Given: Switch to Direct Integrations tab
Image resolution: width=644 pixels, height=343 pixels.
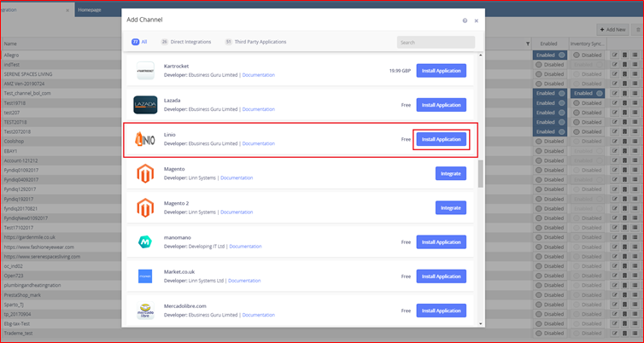Looking at the screenshot, I should pyautogui.click(x=185, y=42).
